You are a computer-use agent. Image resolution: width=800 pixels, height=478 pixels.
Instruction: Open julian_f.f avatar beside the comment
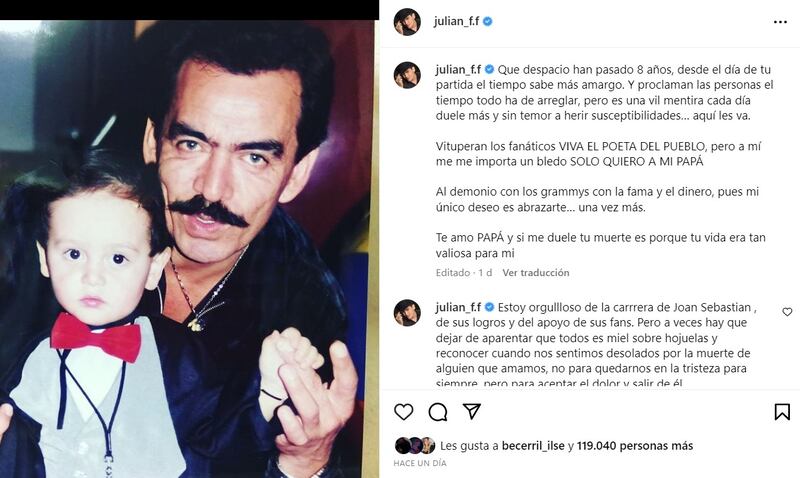tap(407, 313)
